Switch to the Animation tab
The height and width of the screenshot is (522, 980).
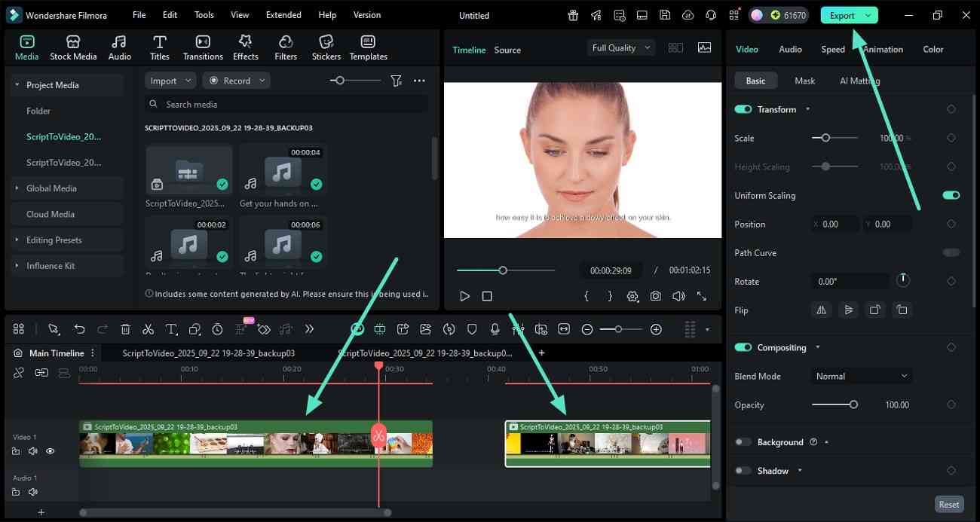point(882,49)
